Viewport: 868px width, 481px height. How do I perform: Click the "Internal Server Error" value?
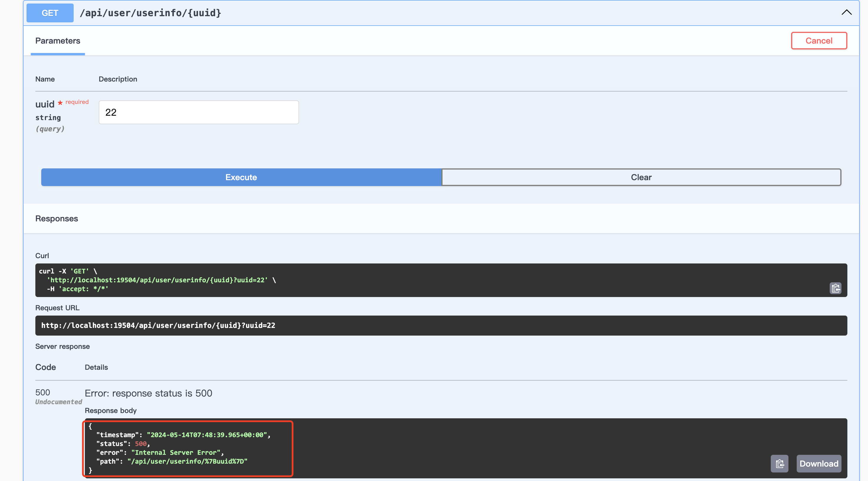pyautogui.click(x=176, y=452)
